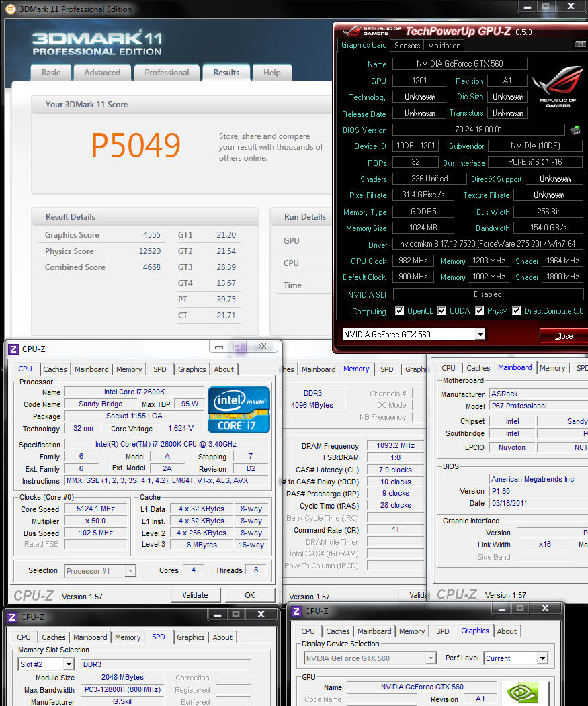
Task: Open the Help tab in 3DMark 11
Action: (x=271, y=73)
